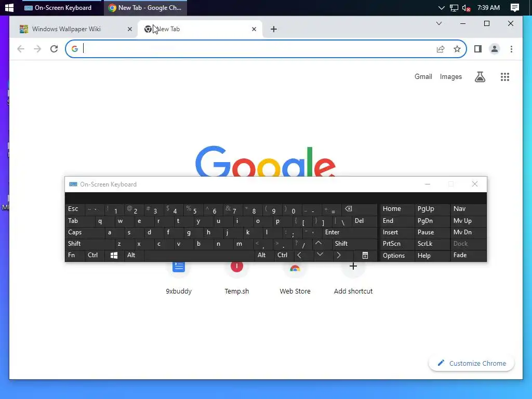Toggle Caps key on the On-Screen Keyboard
Viewport: 532px width, 399px height.
[85, 232]
